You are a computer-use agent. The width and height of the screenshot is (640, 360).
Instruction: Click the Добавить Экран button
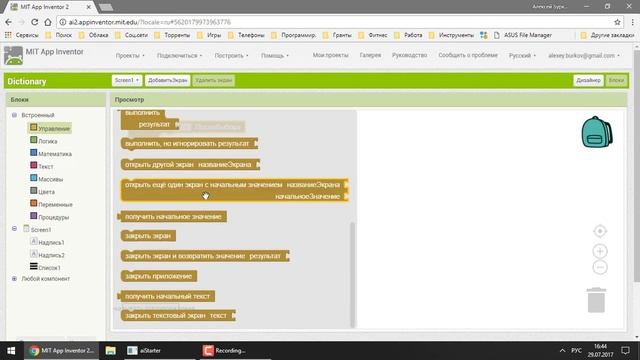(x=167, y=80)
